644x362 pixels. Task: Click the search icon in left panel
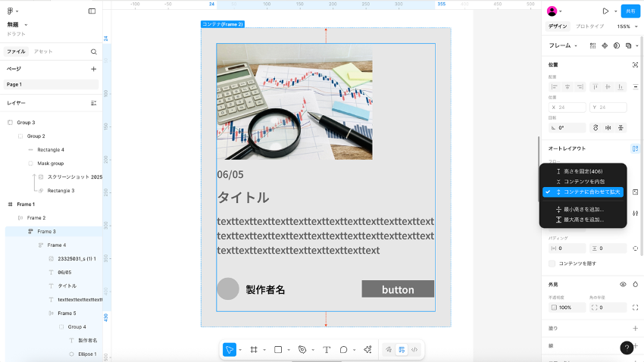94,51
